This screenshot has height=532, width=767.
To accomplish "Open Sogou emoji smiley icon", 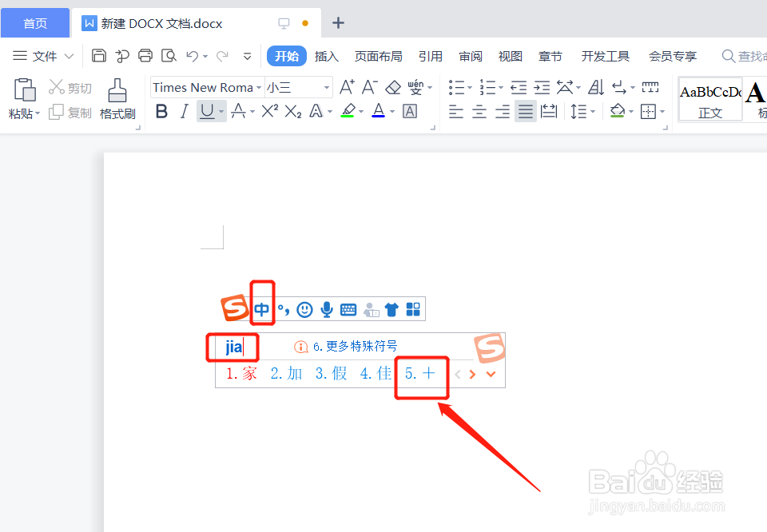I will point(304,309).
